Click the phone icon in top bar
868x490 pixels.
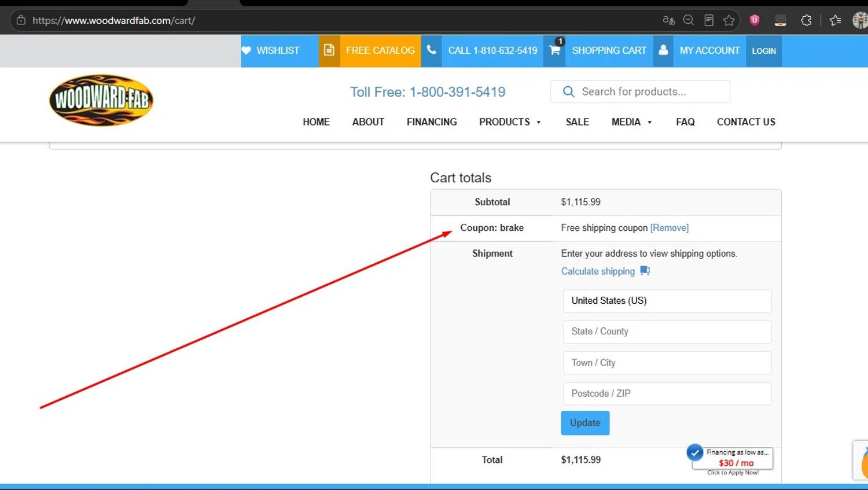(x=431, y=50)
